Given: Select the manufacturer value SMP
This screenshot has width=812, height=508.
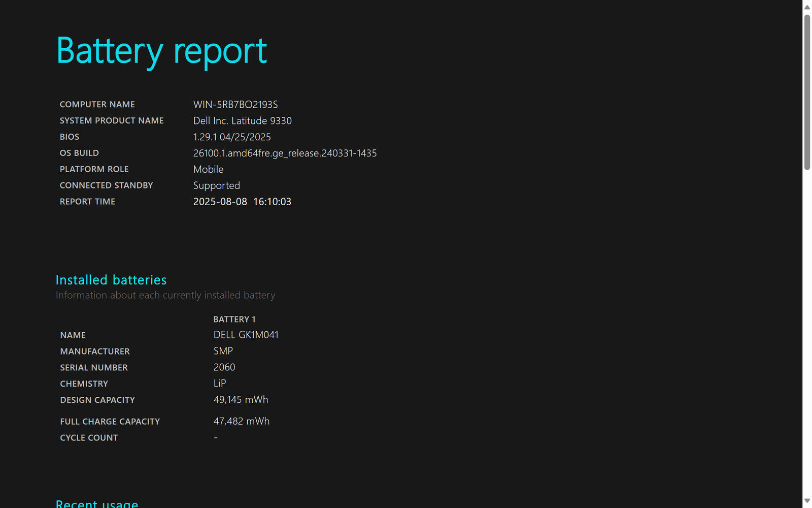Looking at the screenshot, I should tap(223, 352).
